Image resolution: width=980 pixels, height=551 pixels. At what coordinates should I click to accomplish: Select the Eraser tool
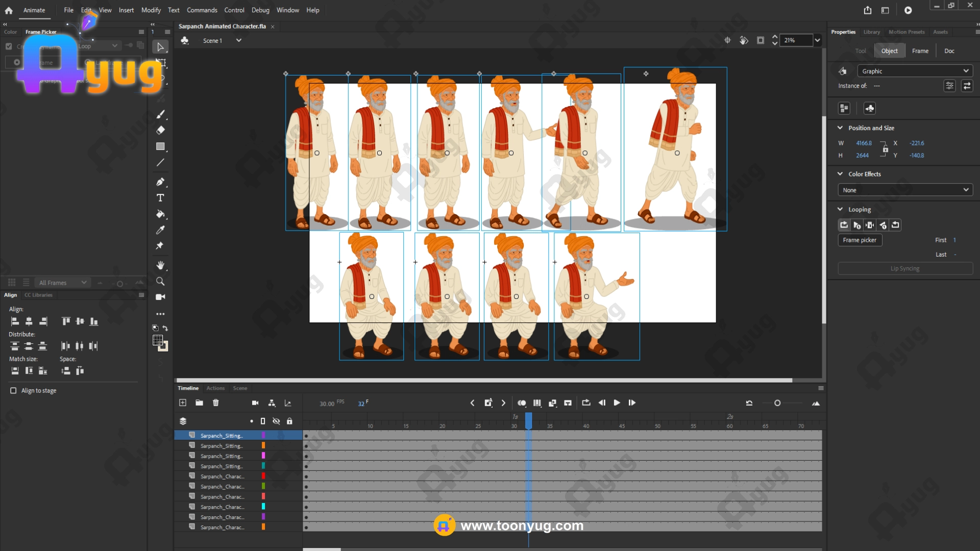pyautogui.click(x=160, y=130)
